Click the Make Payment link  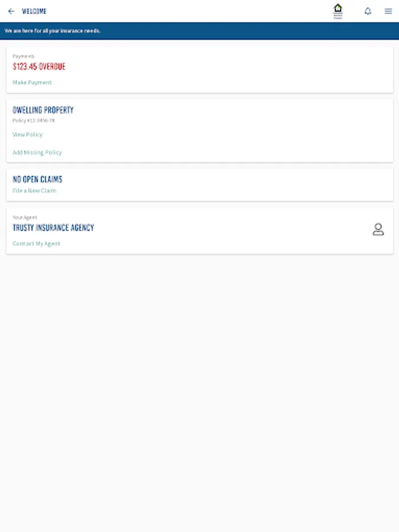click(x=32, y=82)
